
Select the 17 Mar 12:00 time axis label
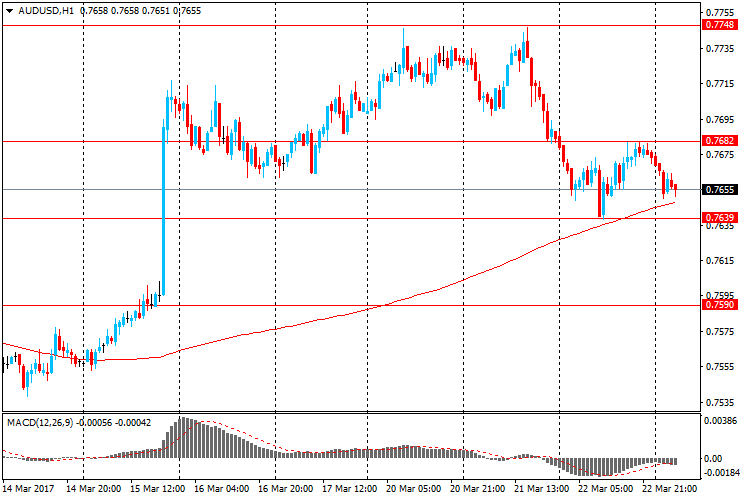tap(350, 489)
